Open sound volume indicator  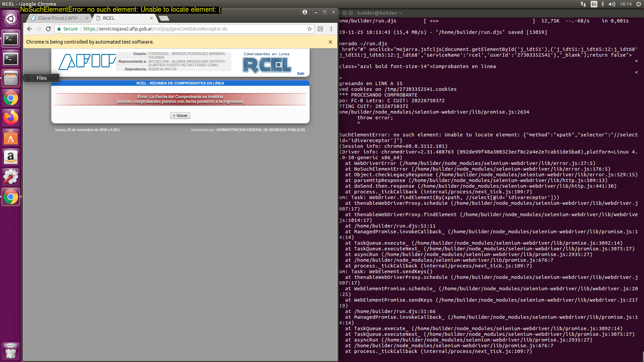(612, 4)
